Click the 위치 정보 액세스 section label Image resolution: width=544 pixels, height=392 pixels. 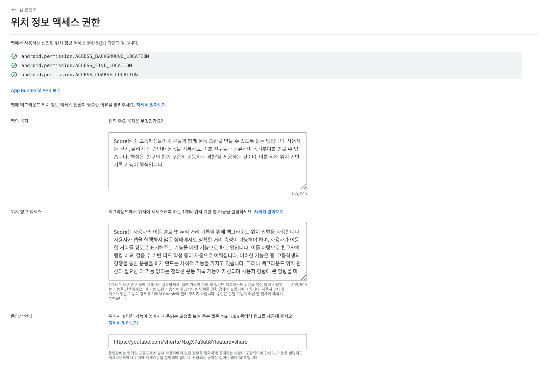tap(26, 212)
